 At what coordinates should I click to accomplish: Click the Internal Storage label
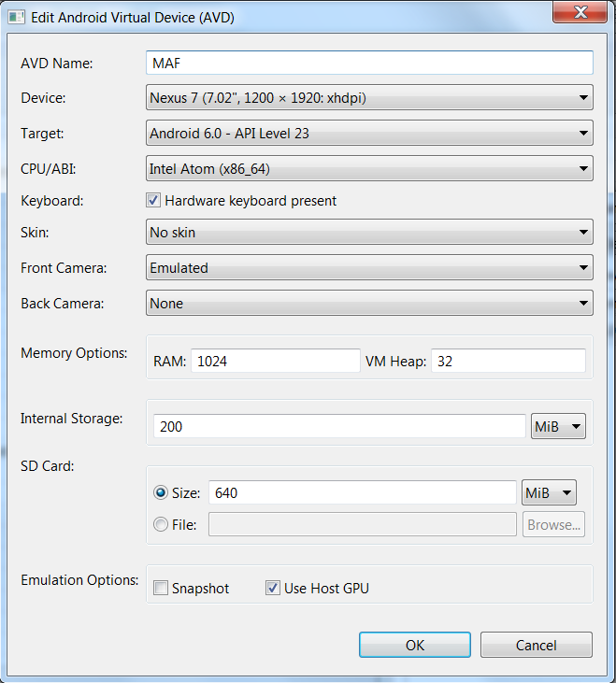(72, 419)
